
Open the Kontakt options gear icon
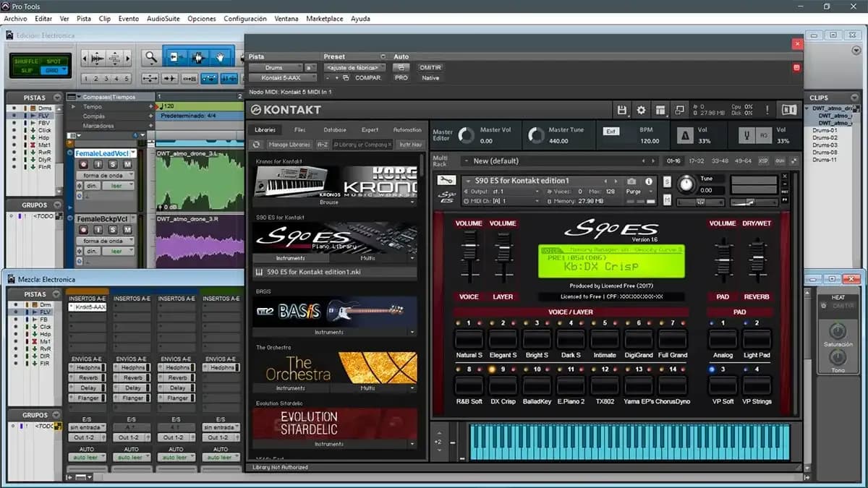[x=642, y=109]
